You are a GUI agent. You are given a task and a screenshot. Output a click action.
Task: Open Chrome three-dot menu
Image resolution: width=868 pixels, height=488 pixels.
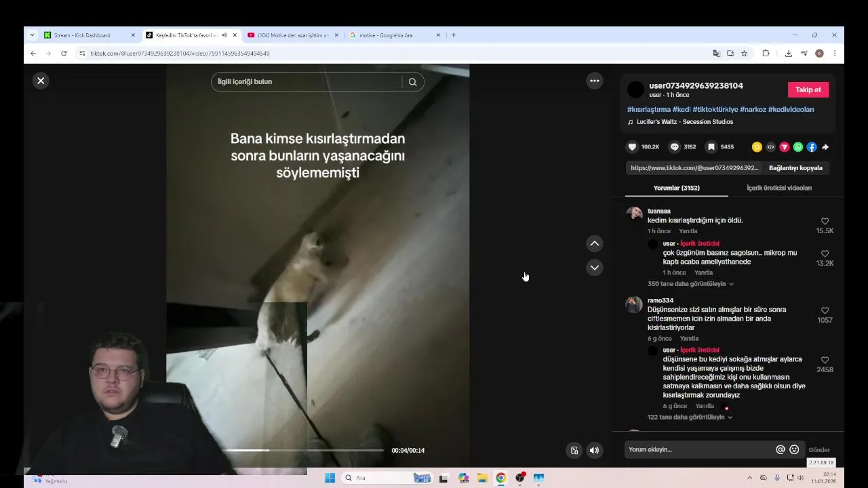834,54
